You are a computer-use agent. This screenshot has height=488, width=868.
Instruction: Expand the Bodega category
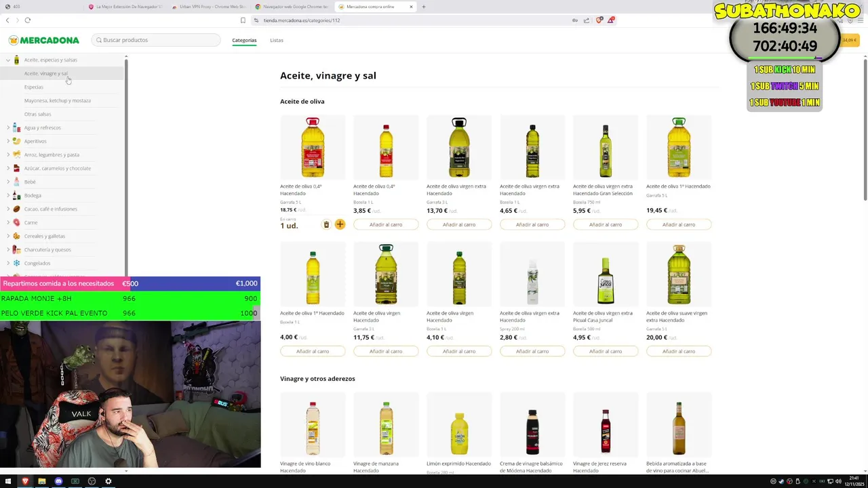[x=8, y=195]
